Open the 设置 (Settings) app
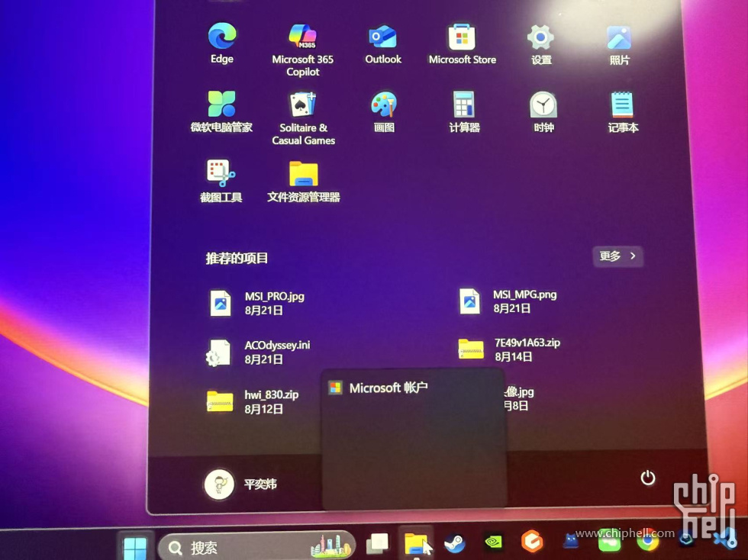The image size is (748, 560). pos(541,45)
